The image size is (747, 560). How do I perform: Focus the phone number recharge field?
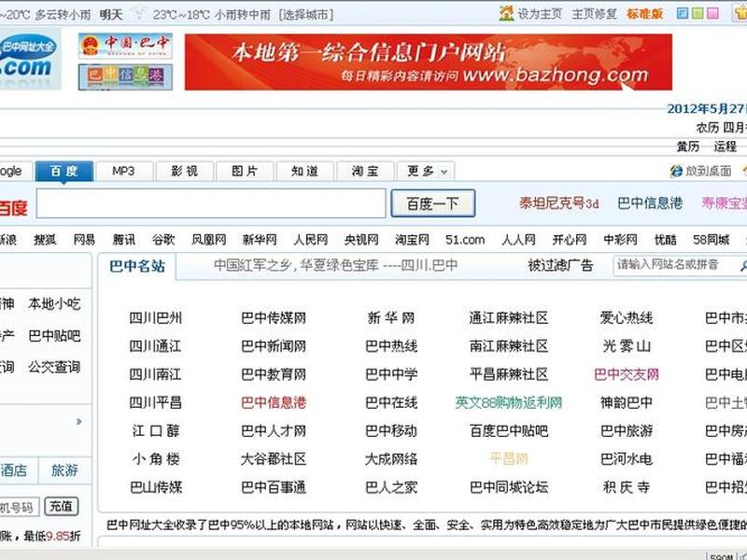point(19,507)
